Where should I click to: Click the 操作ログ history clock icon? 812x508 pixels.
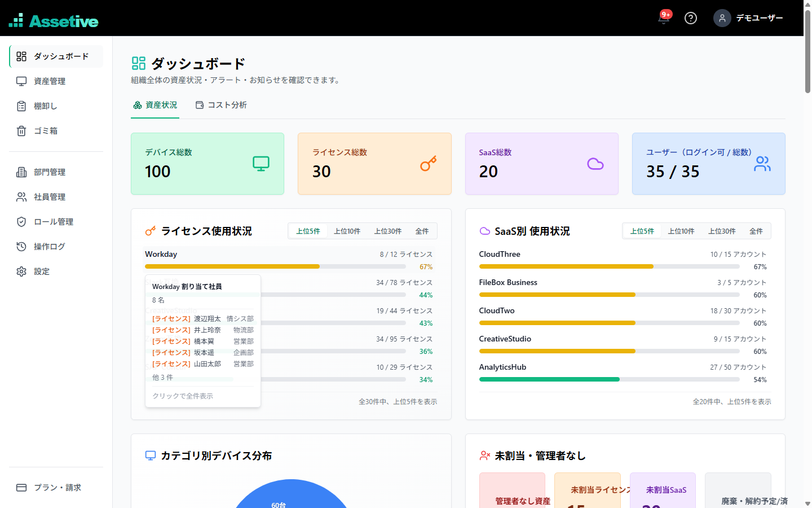[21, 247]
